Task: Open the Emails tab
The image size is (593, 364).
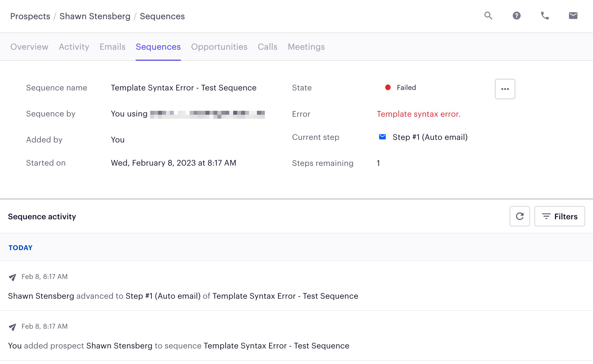Action: tap(112, 47)
